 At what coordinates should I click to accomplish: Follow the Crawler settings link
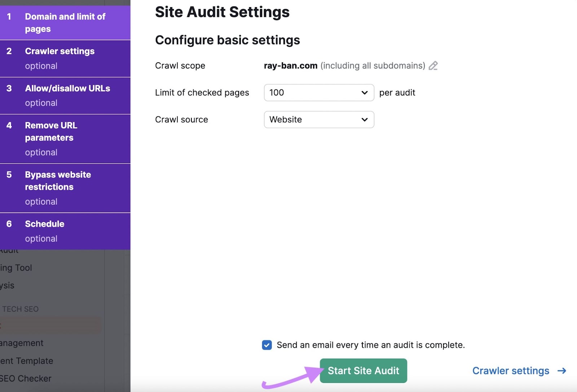tap(511, 370)
